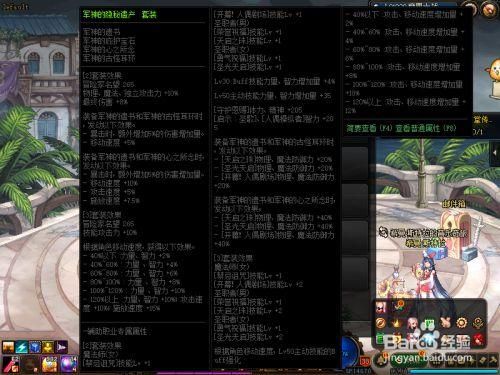Open the medal ribbon menu icon
500x375 pixels.
pos(478,323)
